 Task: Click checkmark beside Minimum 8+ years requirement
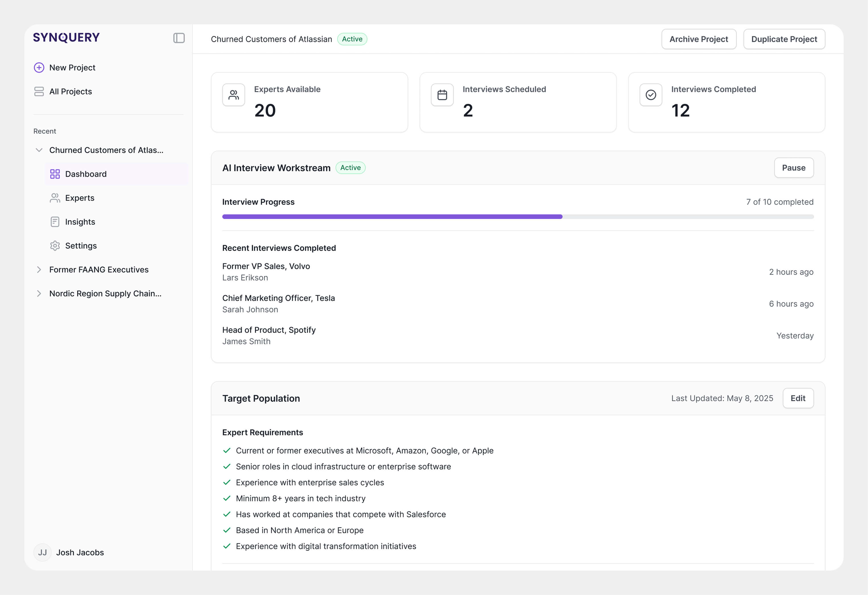coord(227,498)
